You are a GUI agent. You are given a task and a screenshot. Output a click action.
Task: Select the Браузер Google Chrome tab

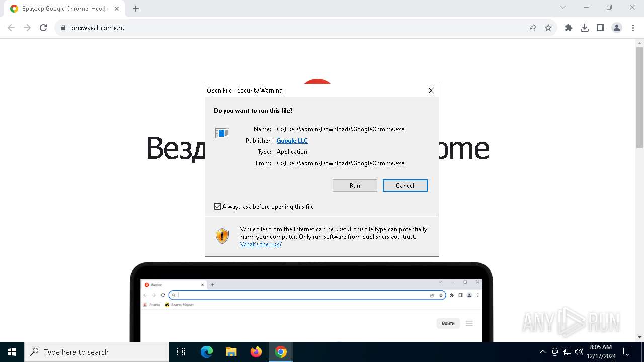pyautogui.click(x=64, y=9)
